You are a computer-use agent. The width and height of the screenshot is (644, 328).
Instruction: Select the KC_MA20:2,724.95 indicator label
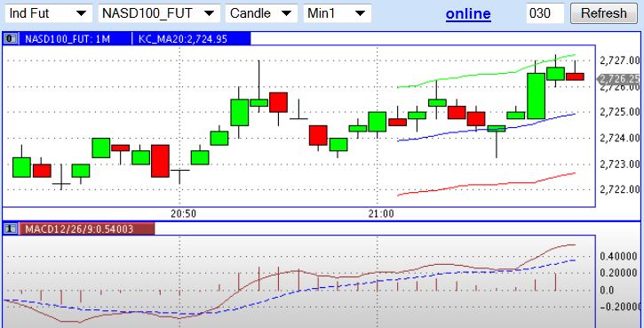(x=183, y=39)
